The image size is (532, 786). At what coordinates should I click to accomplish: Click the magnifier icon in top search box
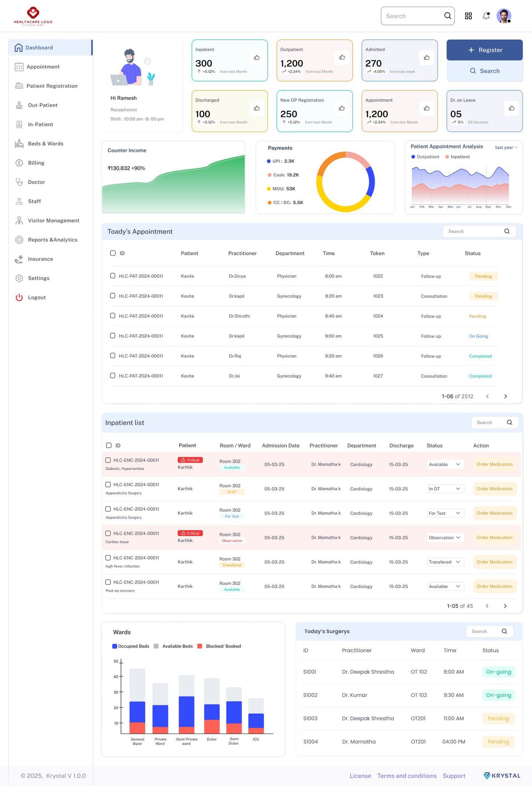448,16
